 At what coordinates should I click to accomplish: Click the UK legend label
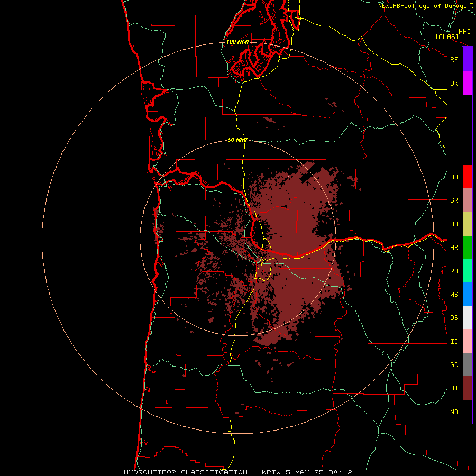coord(454,83)
